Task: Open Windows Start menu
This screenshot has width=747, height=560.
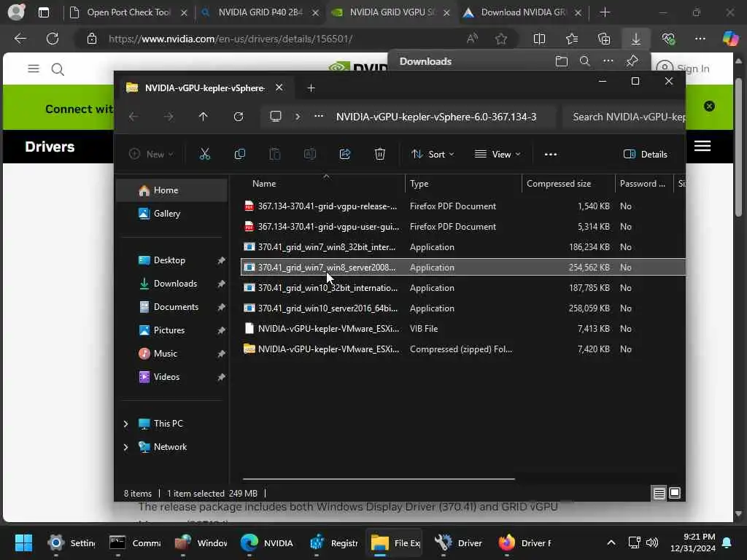Action: click(23, 542)
